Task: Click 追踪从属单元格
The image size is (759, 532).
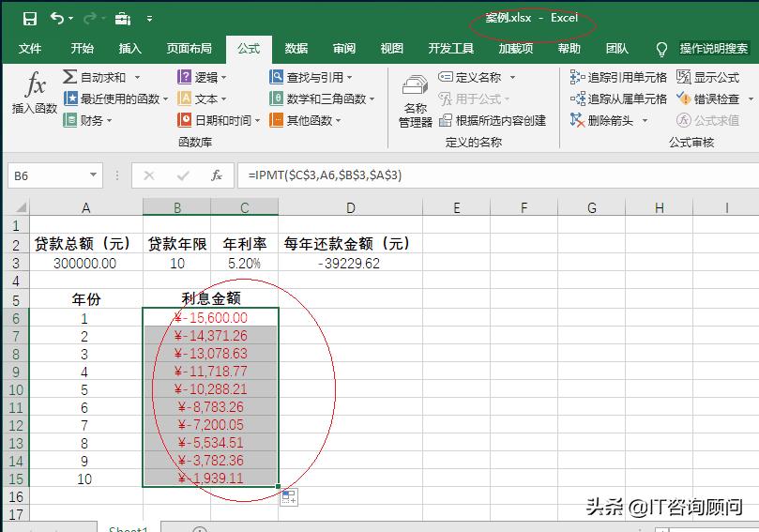Action: (618, 99)
